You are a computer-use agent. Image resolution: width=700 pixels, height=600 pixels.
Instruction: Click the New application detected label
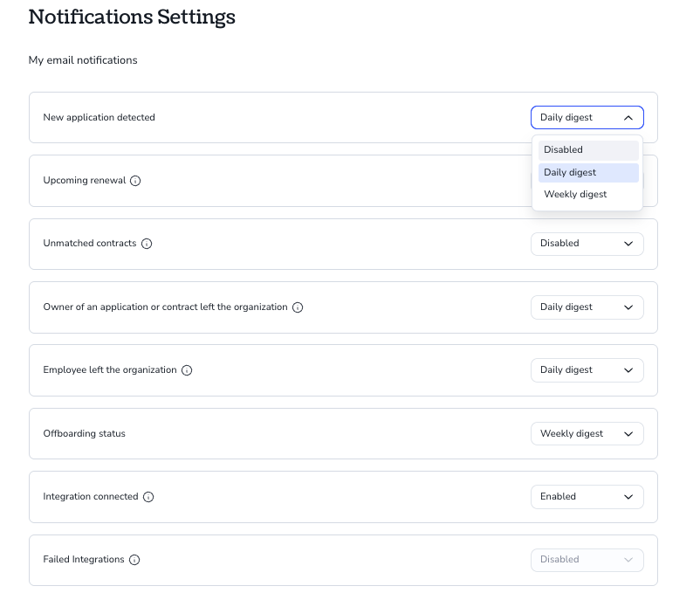[x=100, y=118]
